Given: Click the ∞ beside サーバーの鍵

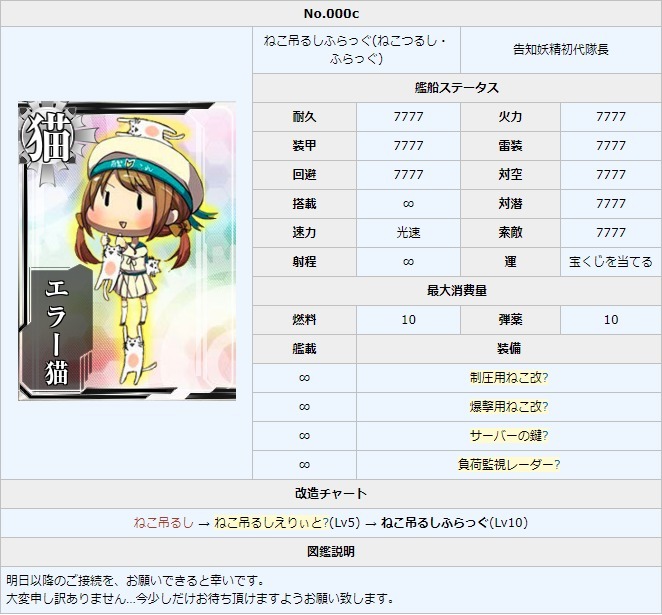Looking at the screenshot, I should pyautogui.click(x=304, y=436).
